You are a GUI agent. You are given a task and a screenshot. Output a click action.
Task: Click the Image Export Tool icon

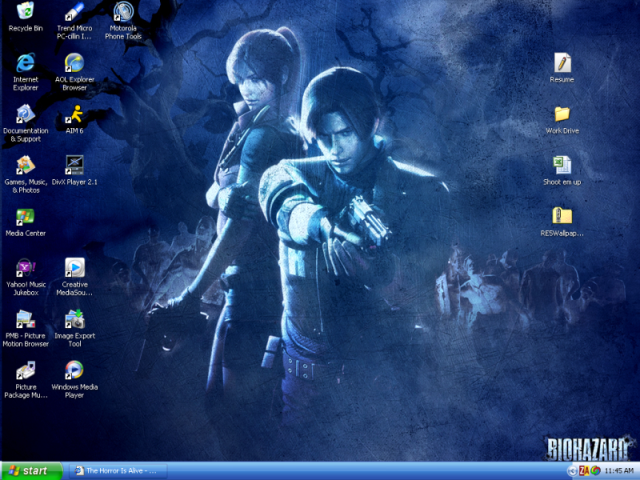[x=74, y=319]
